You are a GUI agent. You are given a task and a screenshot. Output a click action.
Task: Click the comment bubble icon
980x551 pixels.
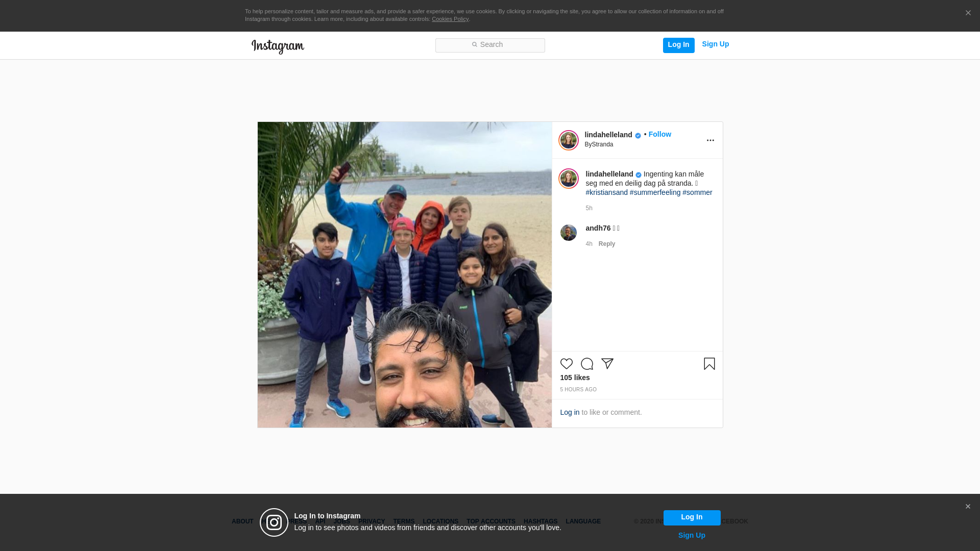click(x=587, y=364)
